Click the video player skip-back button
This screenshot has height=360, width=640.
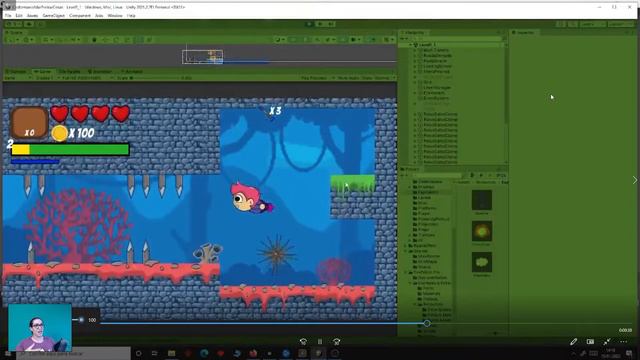coord(303,342)
